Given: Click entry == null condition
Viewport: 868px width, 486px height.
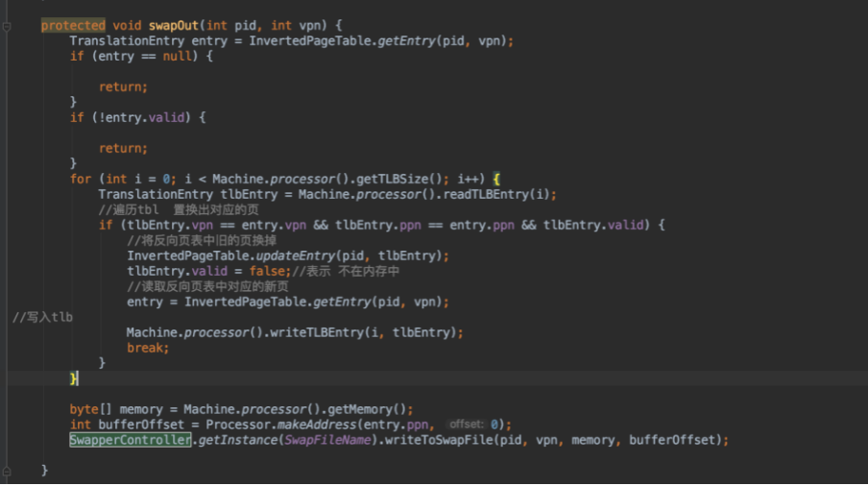Looking at the screenshot, I should coord(144,56).
